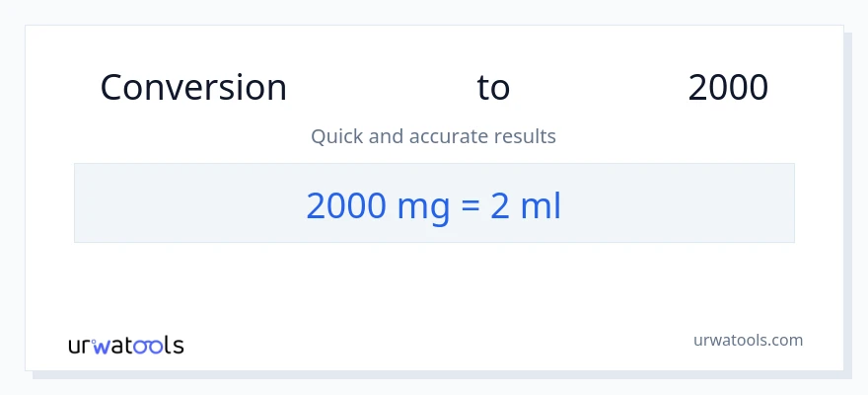This screenshot has height=395, width=868.
Task: Click the empty right side of the result box
Action: click(x=690, y=203)
